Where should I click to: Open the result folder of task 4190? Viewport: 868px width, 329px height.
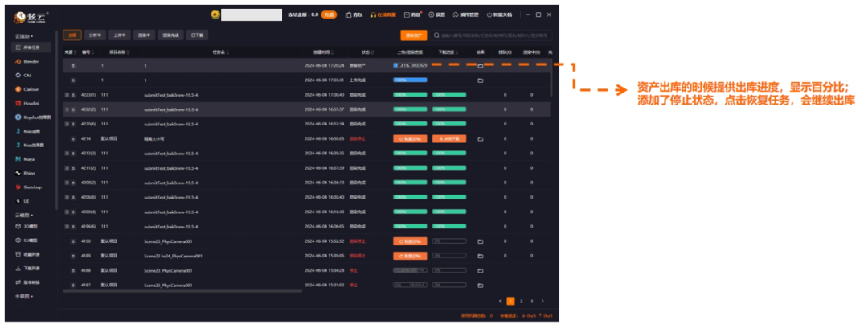pyautogui.click(x=481, y=241)
